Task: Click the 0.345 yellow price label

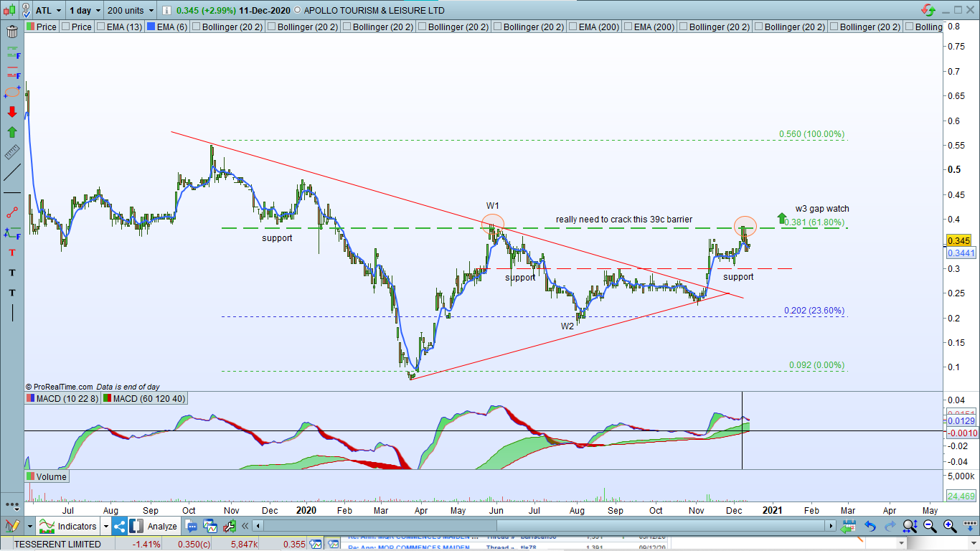Action: tap(958, 241)
